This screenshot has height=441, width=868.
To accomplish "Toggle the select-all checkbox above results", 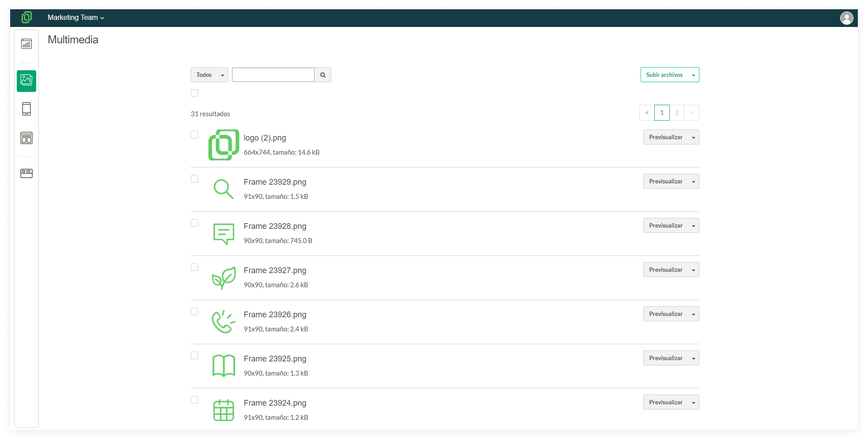I will pos(195,93).
